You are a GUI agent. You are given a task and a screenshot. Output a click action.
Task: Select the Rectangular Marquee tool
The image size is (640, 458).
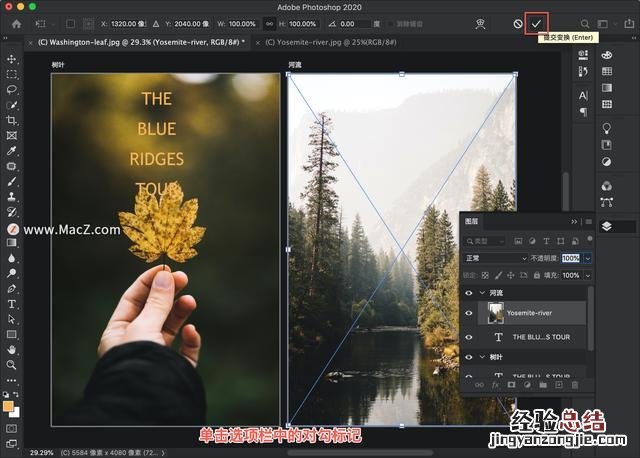pos(11,74)
